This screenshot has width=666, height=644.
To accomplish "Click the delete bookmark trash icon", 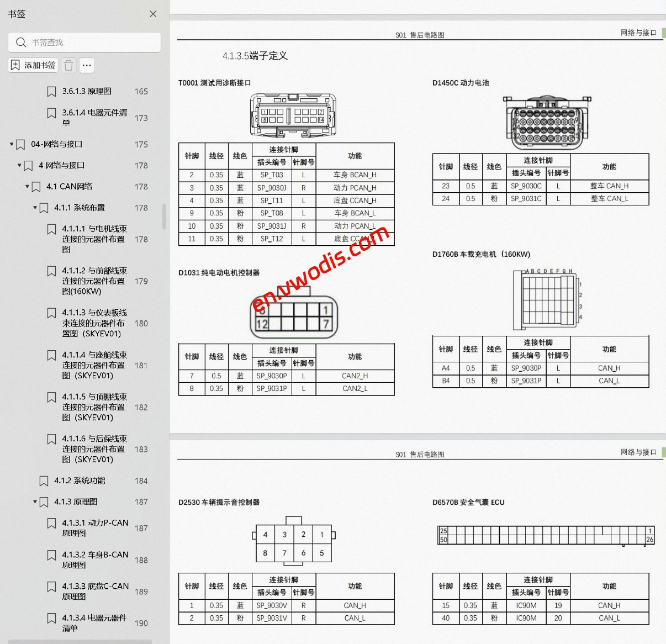I will (68, 65).
